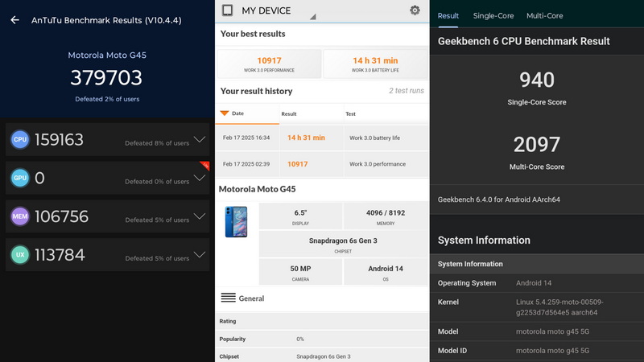Viewport: 644px width, 362px height.
Task: Select the Work 3.0 battery life tile
Action: pos(375,64)
